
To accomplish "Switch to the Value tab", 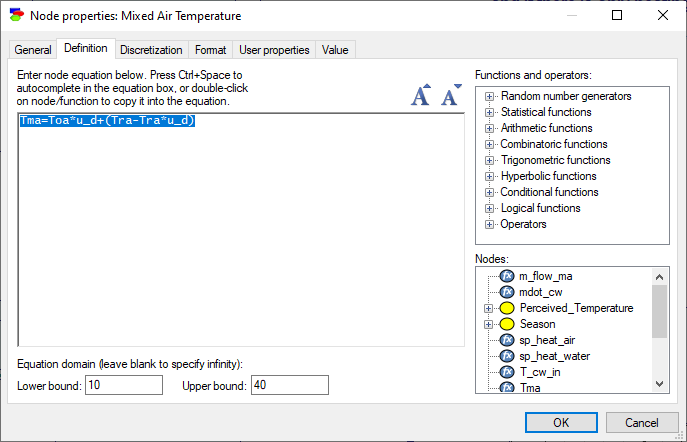I will click(335, 50).
